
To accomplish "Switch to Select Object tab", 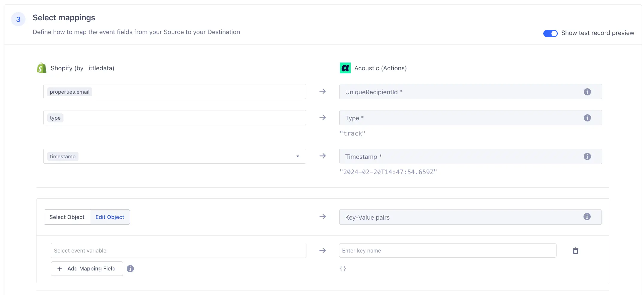I will pos(67,217).
